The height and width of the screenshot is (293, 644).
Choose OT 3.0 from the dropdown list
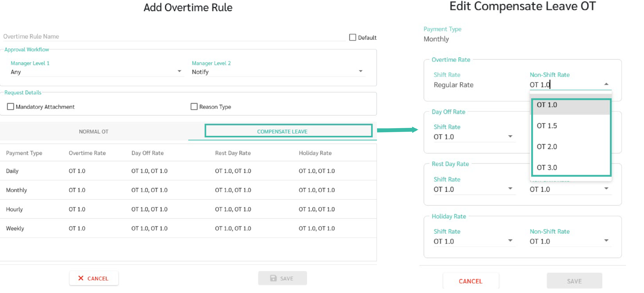pyautogui.click(x=571, y=167)
